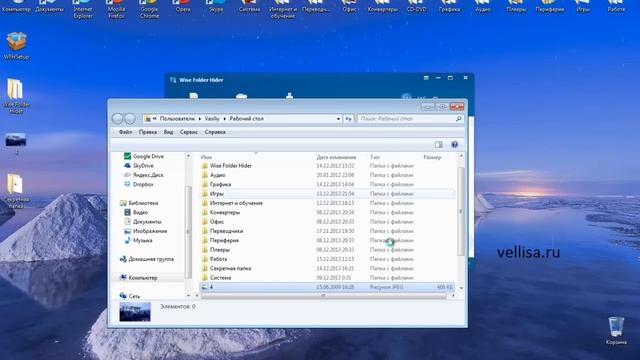This screenshot has height=360, width=640.
Task: Select the Графика row in Explorer file list
Action: click(x=327, y=184)
